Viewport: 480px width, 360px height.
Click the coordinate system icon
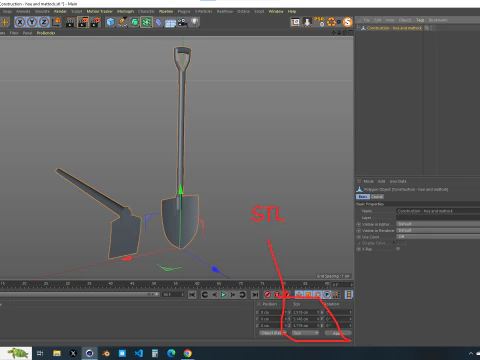pos(56,22)
